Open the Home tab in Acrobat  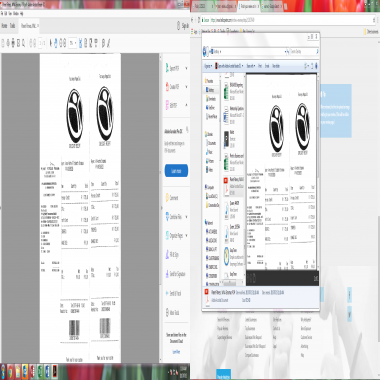(x=4, y=26)
